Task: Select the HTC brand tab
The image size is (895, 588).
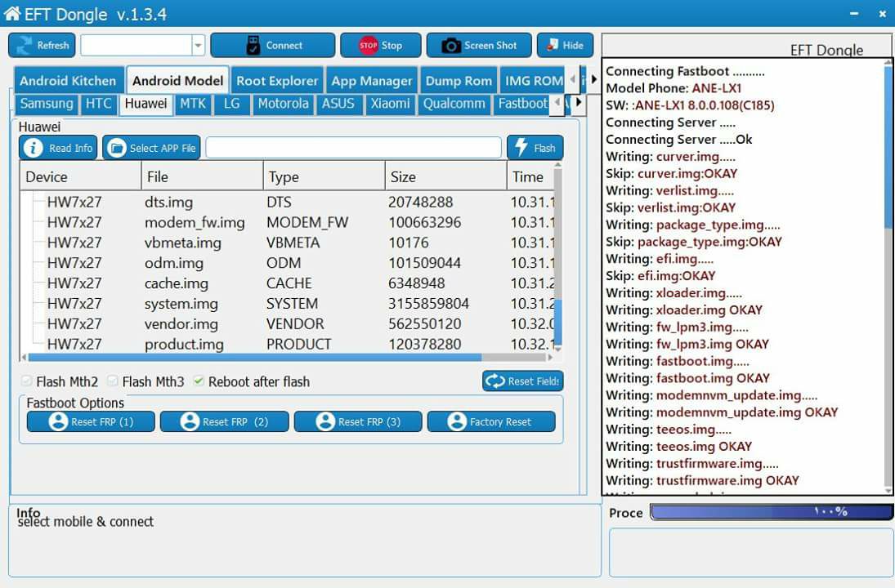Action: 99,104
